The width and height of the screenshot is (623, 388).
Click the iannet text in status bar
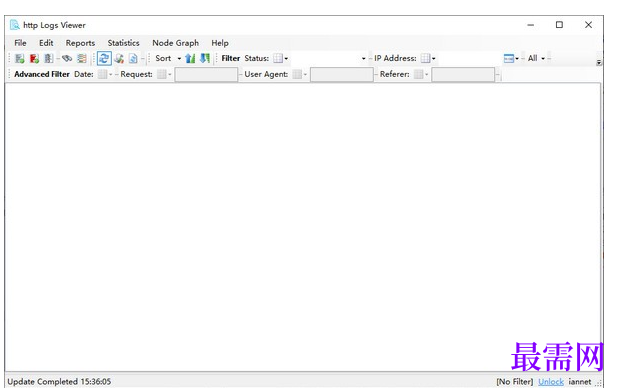pyautogui.click(x=580, y=382)
